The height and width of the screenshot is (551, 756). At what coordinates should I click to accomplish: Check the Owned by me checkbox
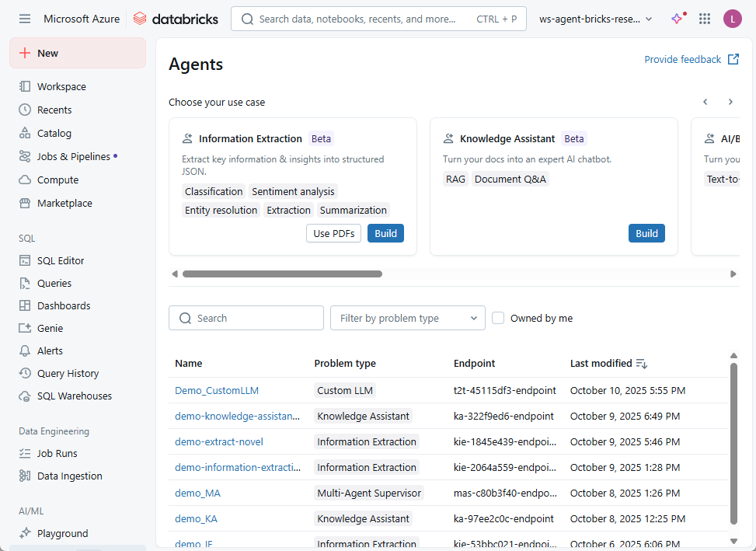(498, 318)
